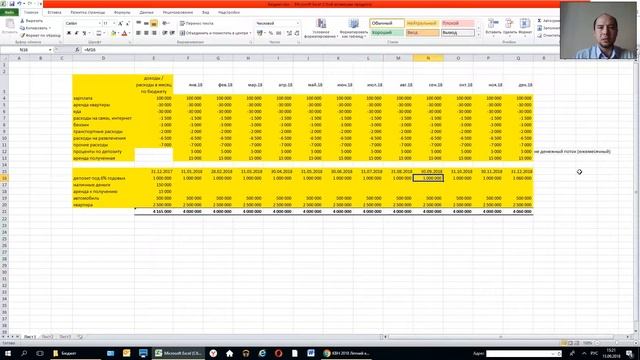Click the Undo arrow in quick access toolbar
640x360 pixels.
(x=19, y=4)
